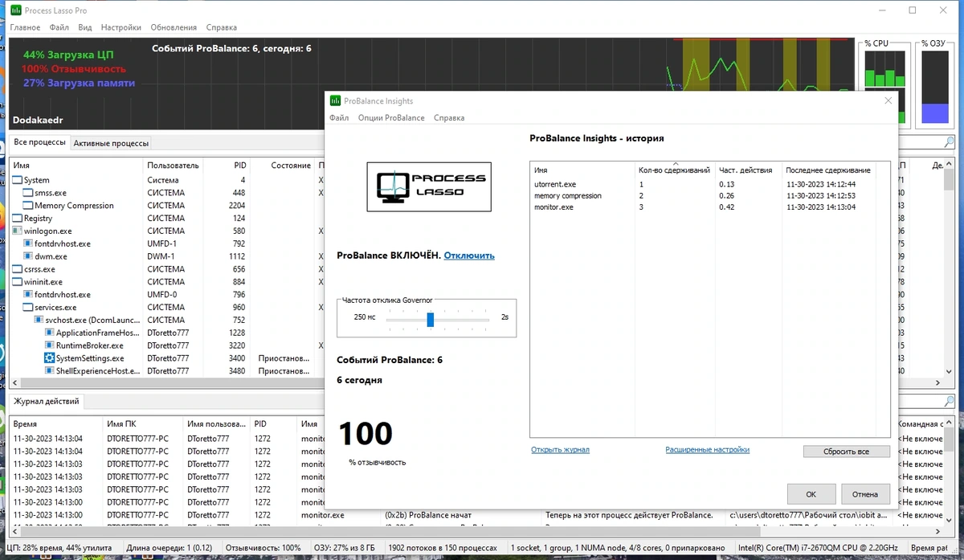The height and width of the screenshot is (560, 964).
Task: Click the Отмена button
Action: click(865, 494)
